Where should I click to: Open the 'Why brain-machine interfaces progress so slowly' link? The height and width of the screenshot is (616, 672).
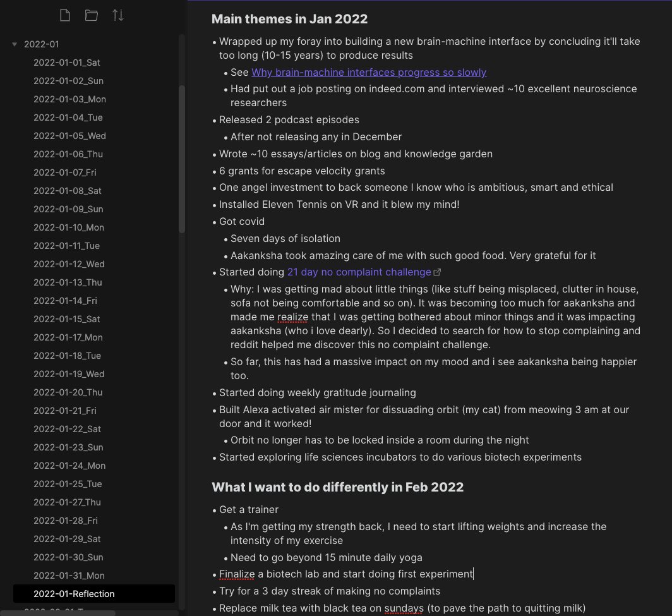click(369, 72)
